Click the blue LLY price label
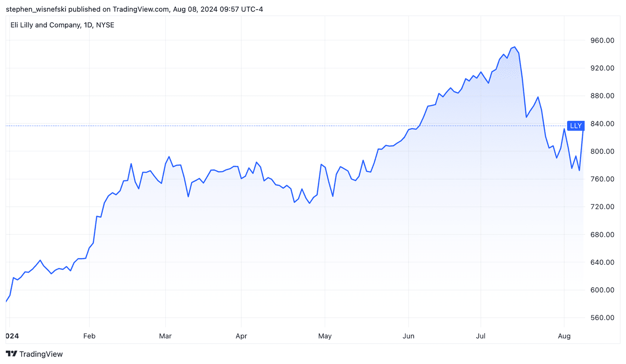The width and height of the screenshot is (626, 364). click(576, 126)
